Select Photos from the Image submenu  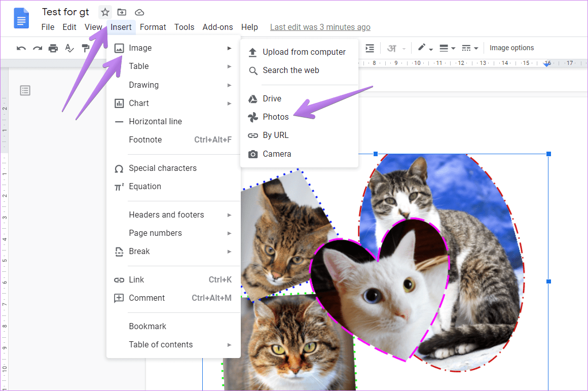[276, 117]
